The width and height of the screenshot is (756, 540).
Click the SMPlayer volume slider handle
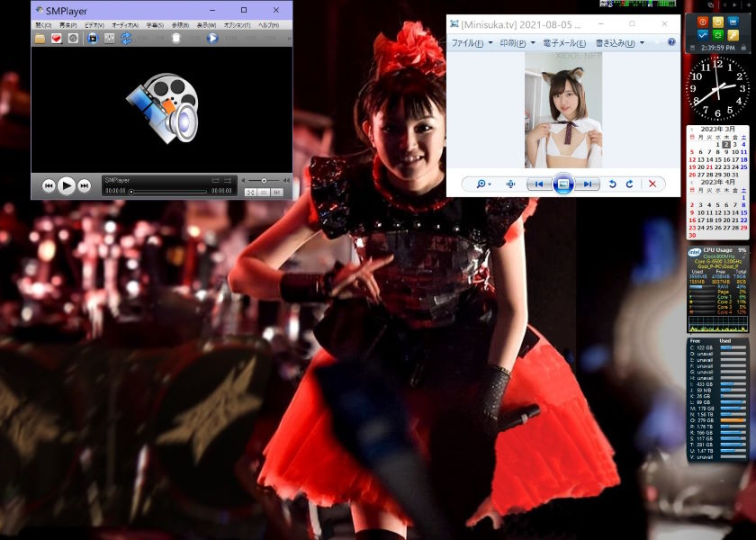pos(264,181)
